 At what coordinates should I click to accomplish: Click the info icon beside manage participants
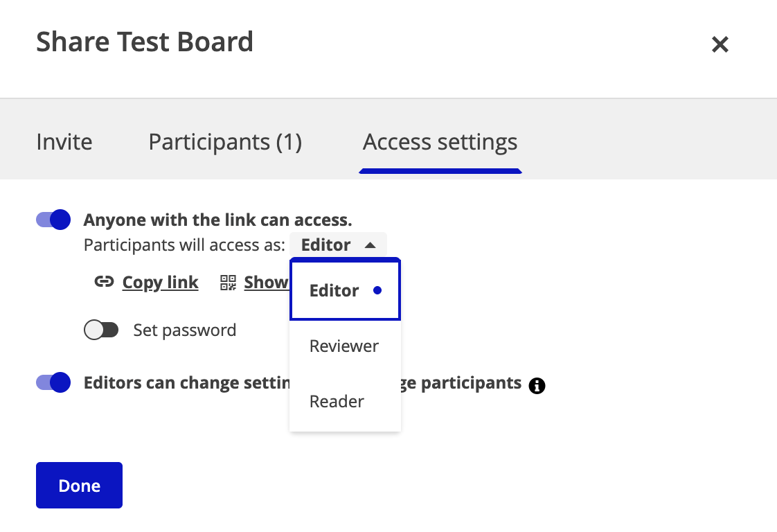tap(537, 386)
